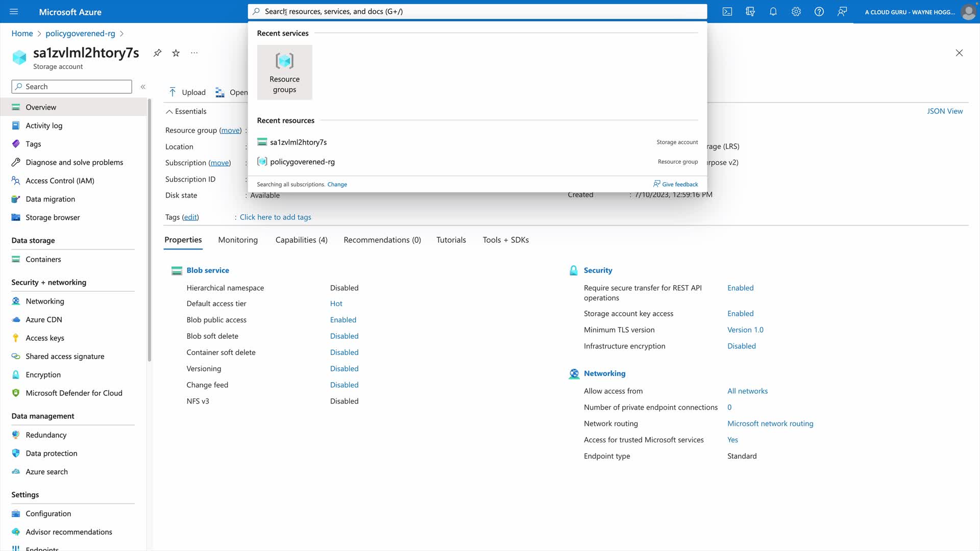Open portal settings gear
980x551 pixels.
point(796,12)
